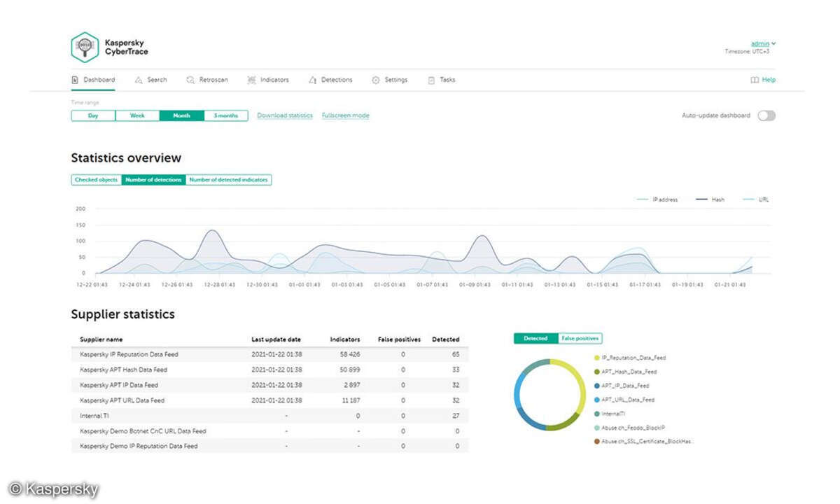Select Kaspersky Demo Botnet CnC URL row
Image resolution: width=840 pixels, height=504 pixels.
(270, 431)
